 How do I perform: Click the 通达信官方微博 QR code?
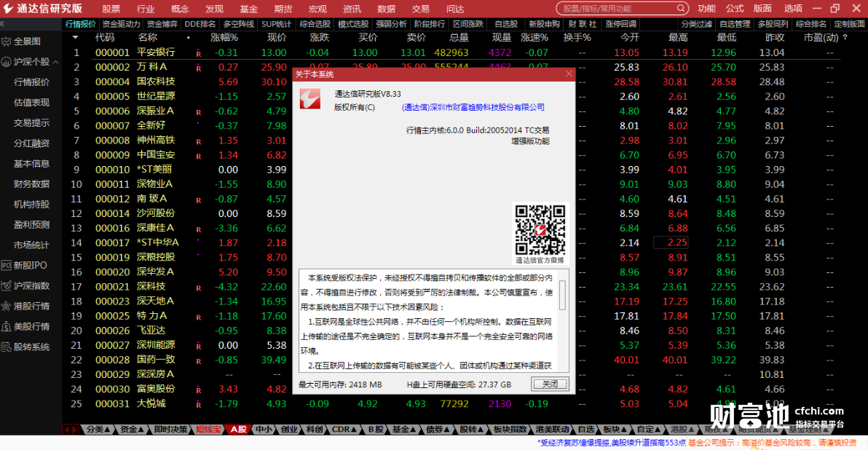click(x=540, y=229)
